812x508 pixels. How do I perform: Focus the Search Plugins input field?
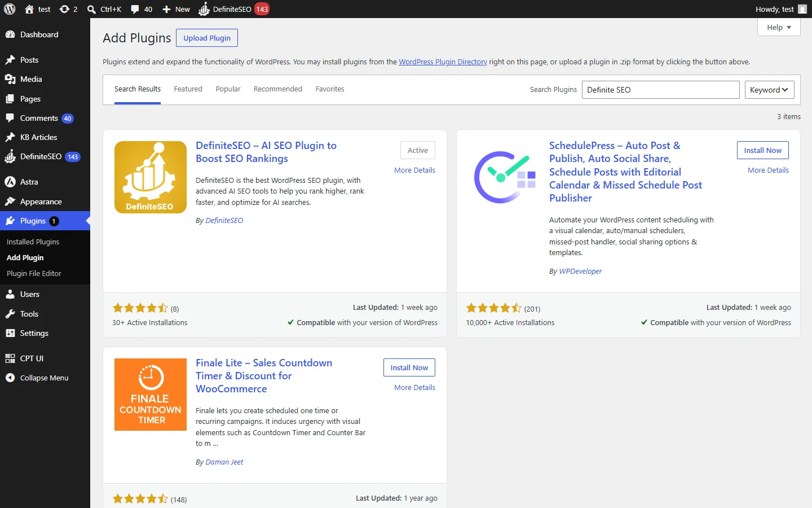click(x=660, y=90)
